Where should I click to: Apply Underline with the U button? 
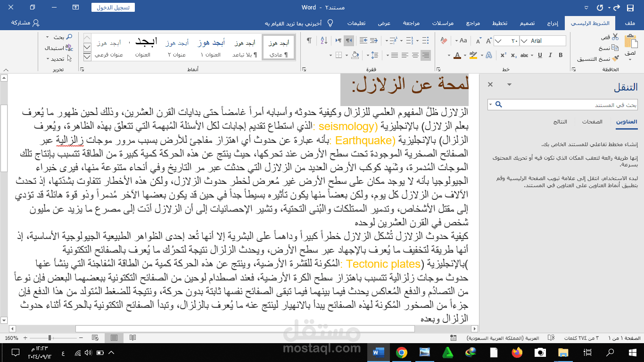point(540,55)
